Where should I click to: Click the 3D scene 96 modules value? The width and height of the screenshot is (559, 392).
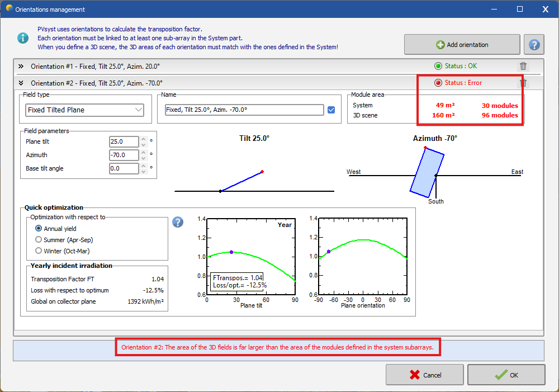click(x=500, y=115)
